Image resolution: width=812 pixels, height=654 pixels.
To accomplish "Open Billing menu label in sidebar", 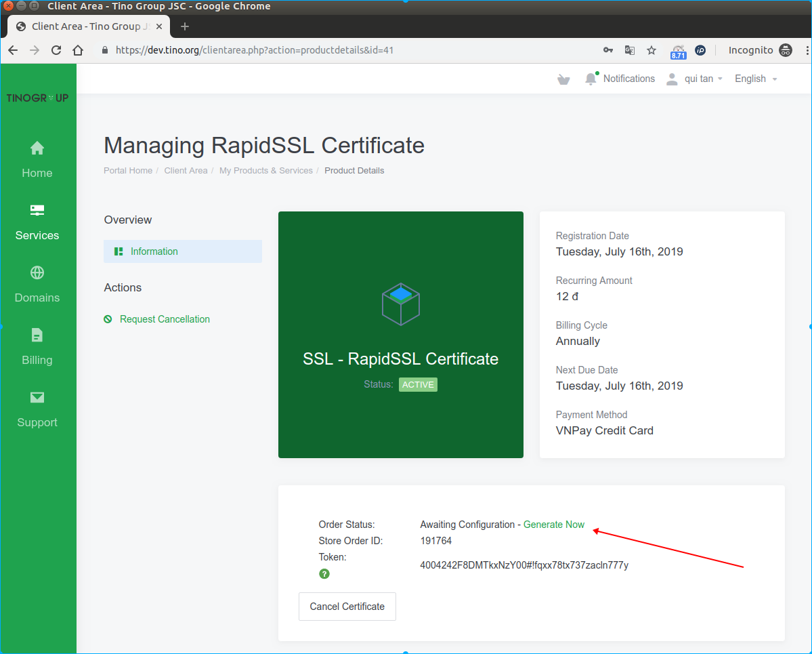I will [x=37, y=360].
